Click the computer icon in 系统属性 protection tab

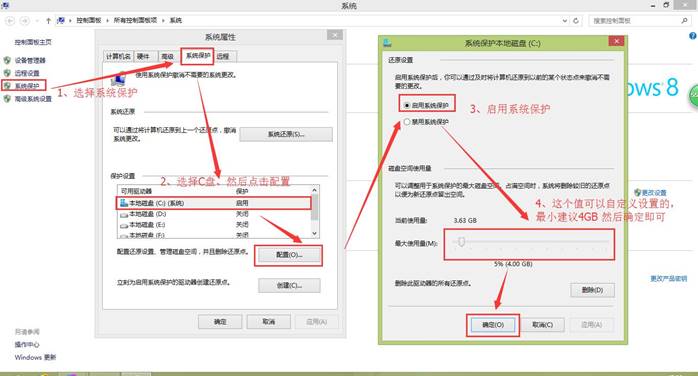[x=118, y=79]
